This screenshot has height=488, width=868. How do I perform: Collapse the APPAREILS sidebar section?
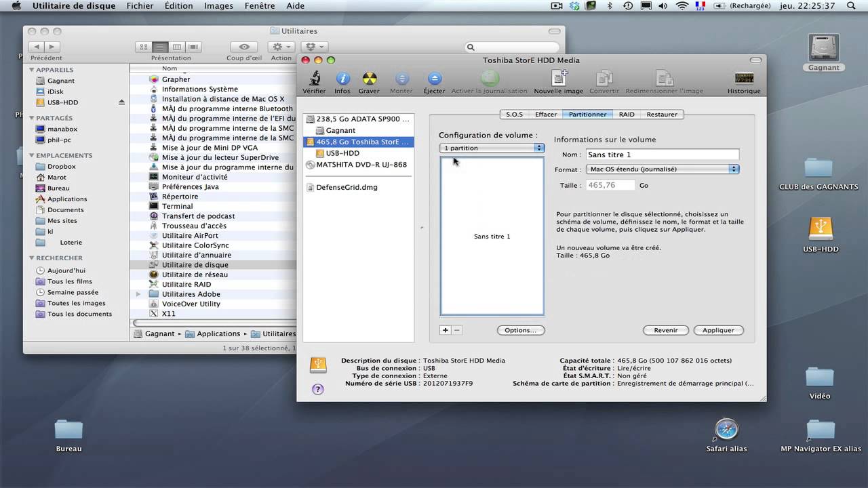click(x=31, y=69)
